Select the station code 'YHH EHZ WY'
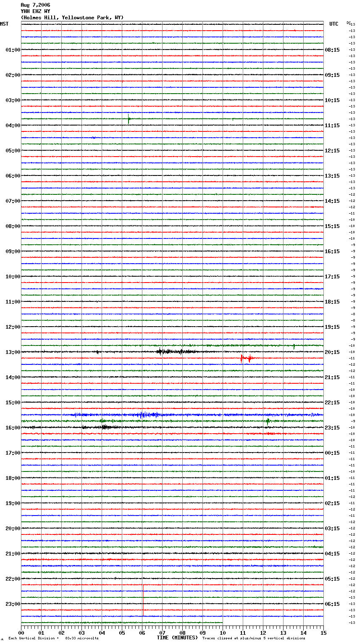 click(x=35, y=11)
